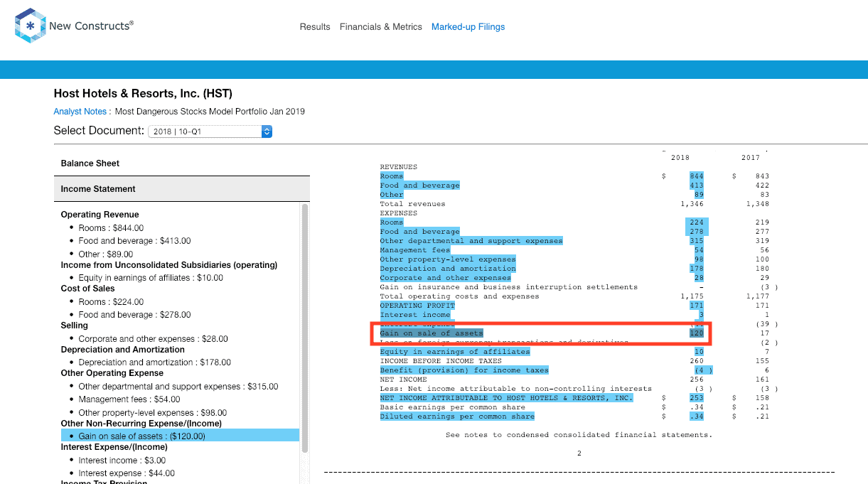Click the Other Operating Expense heading
The width and height of the screenshot is (868, 484).
112,373
